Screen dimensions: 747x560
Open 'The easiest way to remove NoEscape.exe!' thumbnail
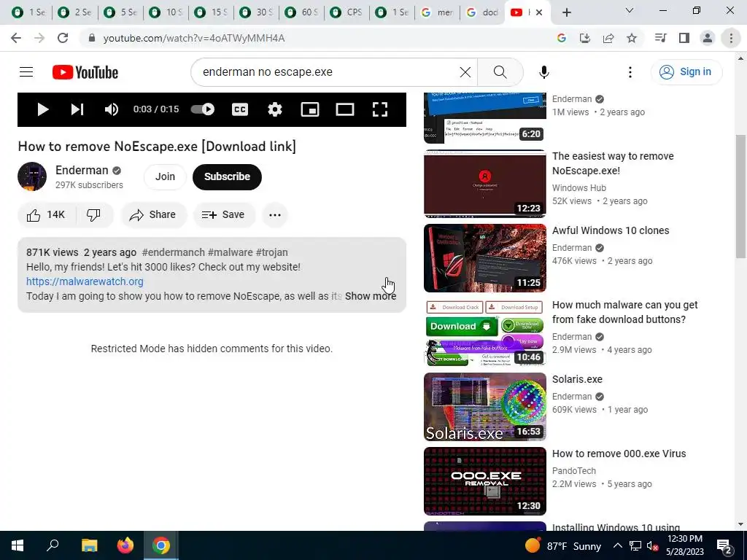pos(485,184)
